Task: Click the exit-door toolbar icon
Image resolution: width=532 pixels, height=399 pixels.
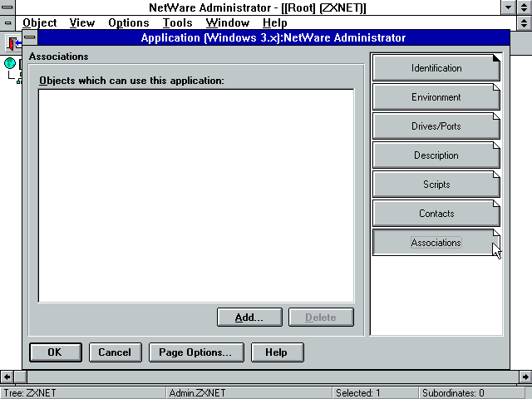Action: click(x=13, y=43)
